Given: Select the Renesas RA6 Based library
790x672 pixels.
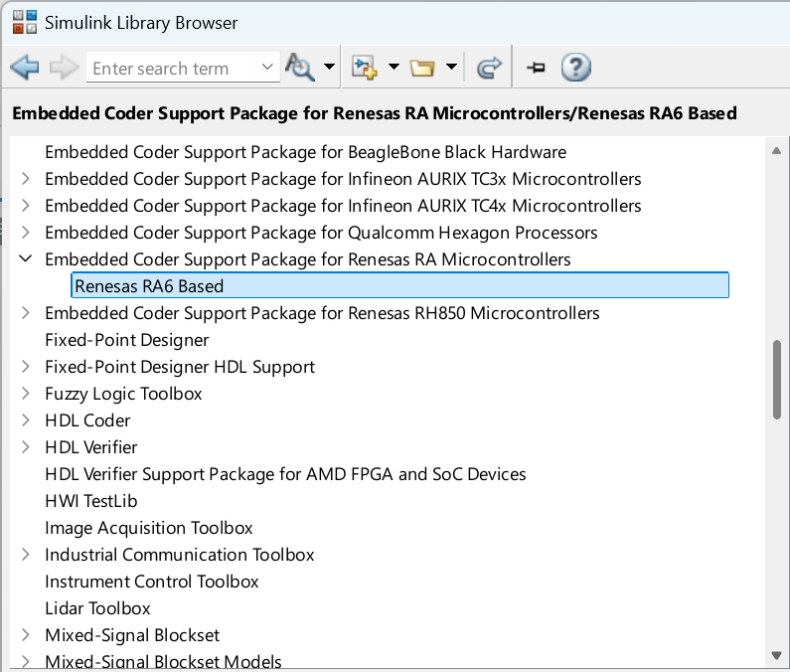Looking at the screenshot, I should pos(149,286).
